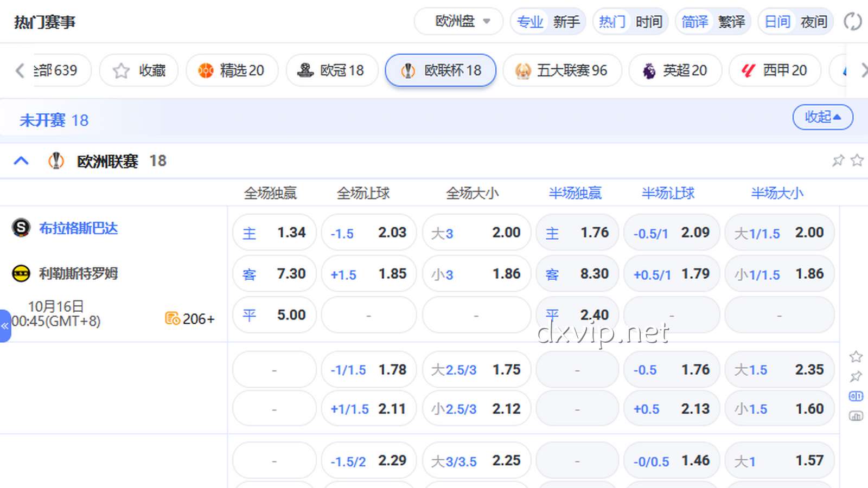This screenshot has height=488, width=868.
Task: Sort by 时间
Action: coord(649,22)
